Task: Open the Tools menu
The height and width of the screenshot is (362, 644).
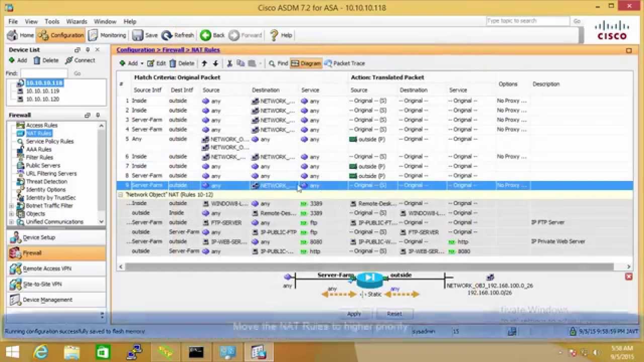Action: [52, 22]
